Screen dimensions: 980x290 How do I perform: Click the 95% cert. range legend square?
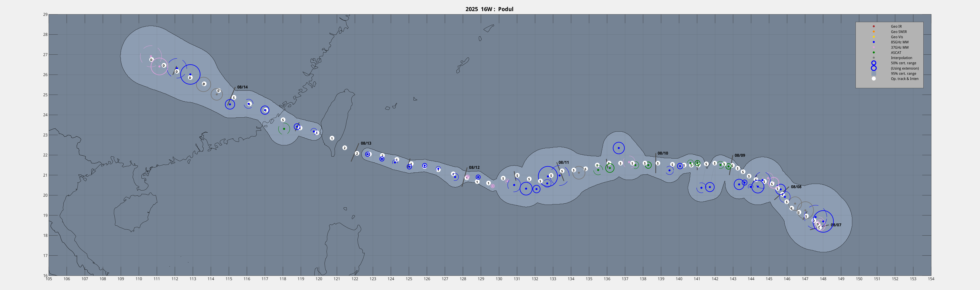coord(874,73)
